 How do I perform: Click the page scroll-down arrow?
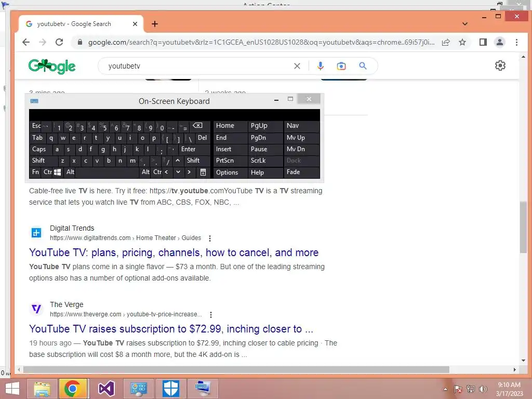(x=523, y=361)
